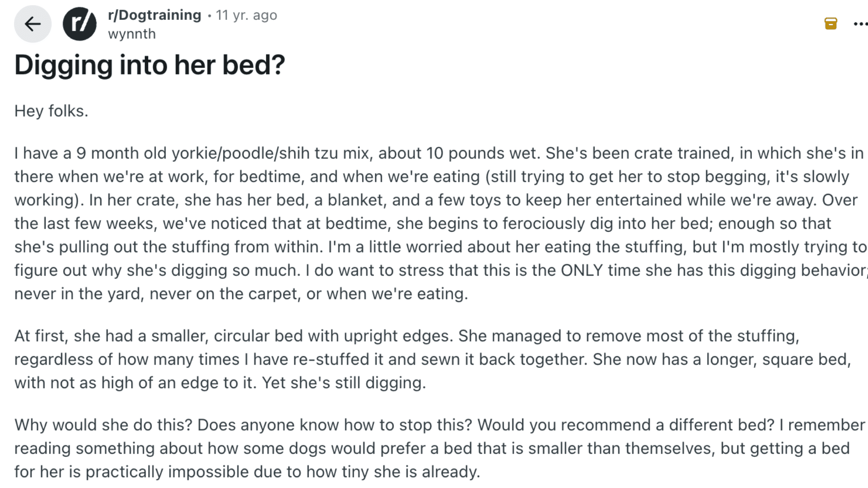The image size is (868, 488).
Task: Click 'Why would she do this?' question
Action: [104, 425]
